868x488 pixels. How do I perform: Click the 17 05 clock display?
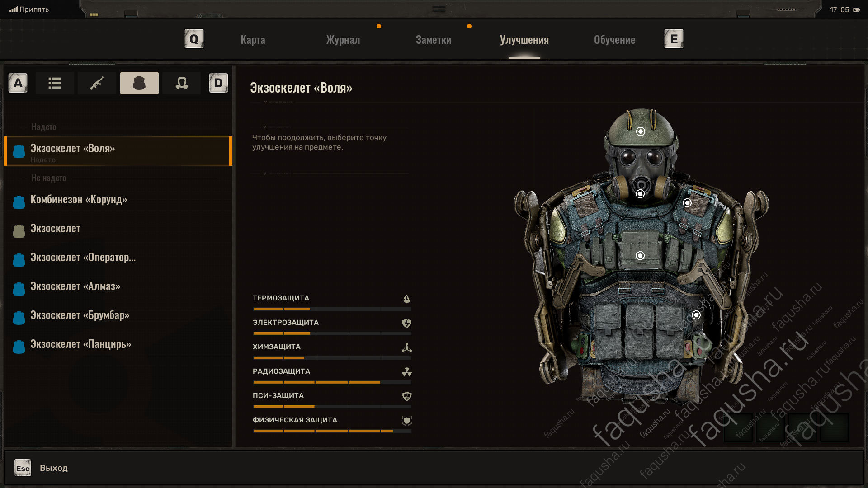pos(840,9)
